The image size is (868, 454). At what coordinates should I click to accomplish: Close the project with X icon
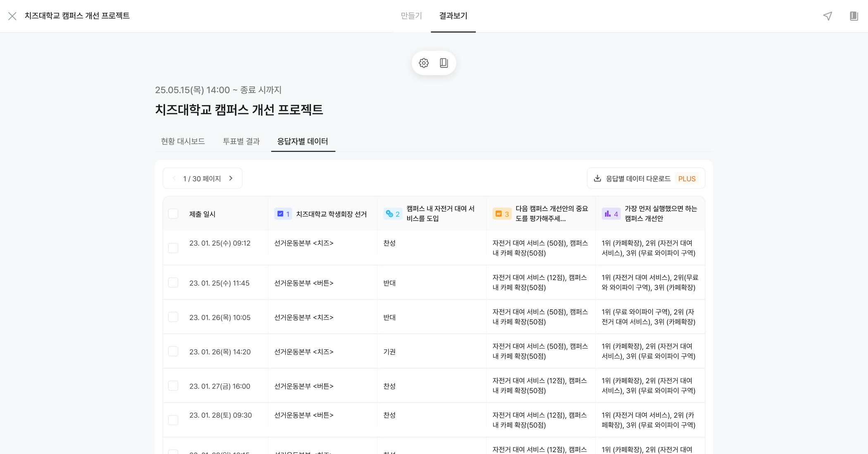click(x=12, y=16)
